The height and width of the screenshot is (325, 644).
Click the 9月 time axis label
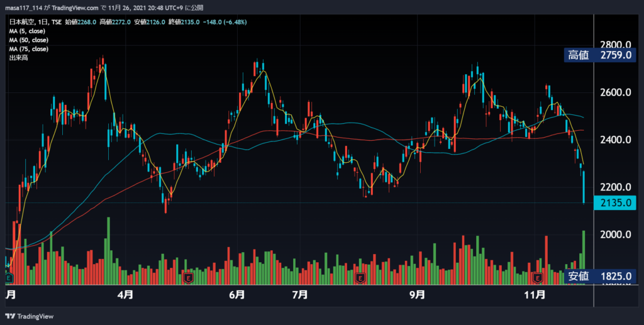417,295
